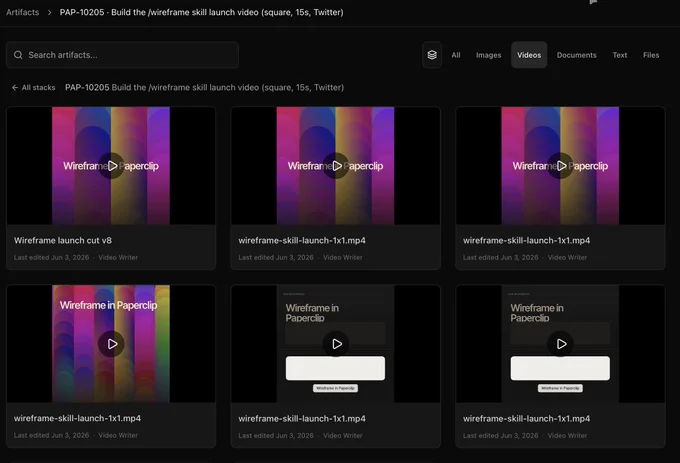Play the bottom right dark wireframe video
Viewport: 680px width, 463px height.
(x=561, y=344)
